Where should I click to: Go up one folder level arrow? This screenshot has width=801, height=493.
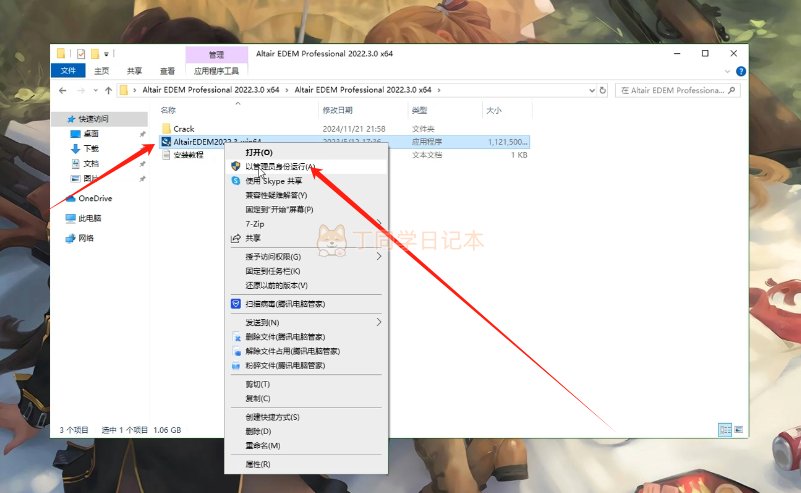click(x=108, y=90)
